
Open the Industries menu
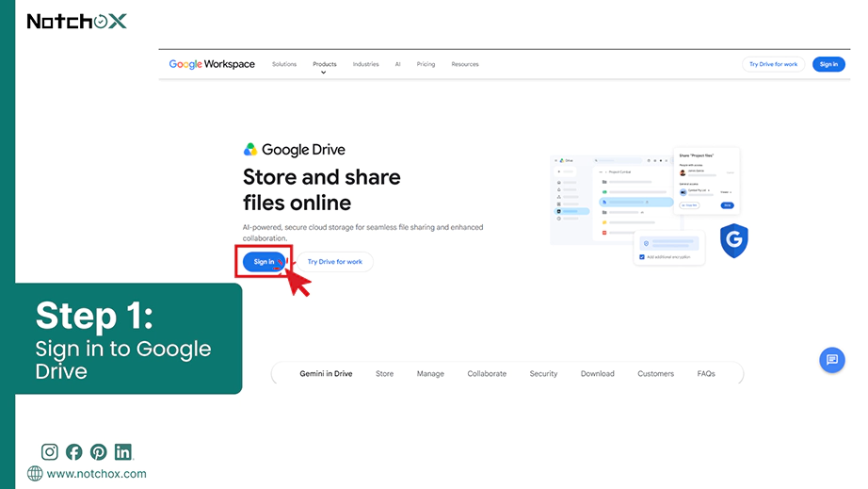(x=365, y=64)
